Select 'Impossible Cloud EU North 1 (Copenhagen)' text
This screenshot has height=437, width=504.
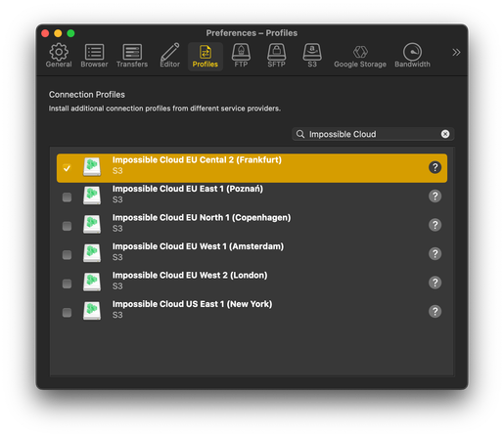point(202,218)
